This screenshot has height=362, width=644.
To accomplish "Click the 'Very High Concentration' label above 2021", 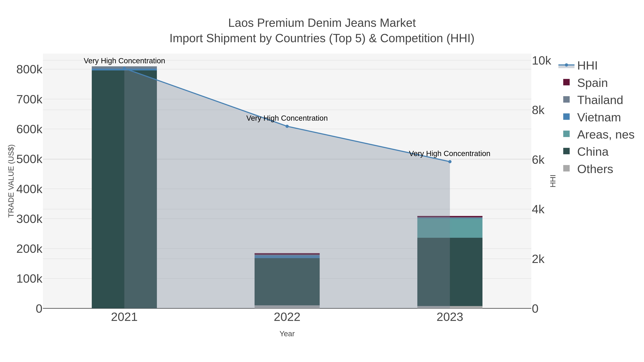I will [124, 61].
